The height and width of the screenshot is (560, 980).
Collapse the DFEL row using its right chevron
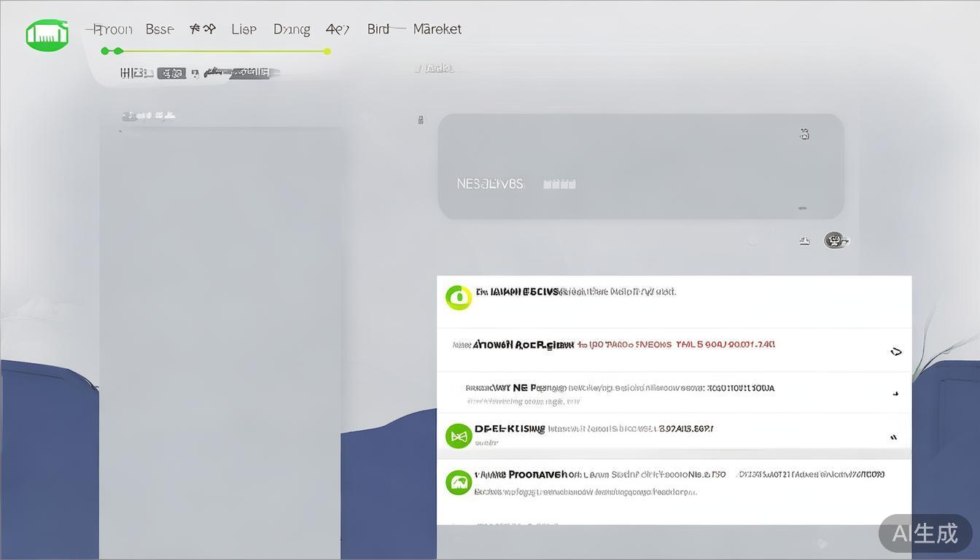[x=894, y=437]
